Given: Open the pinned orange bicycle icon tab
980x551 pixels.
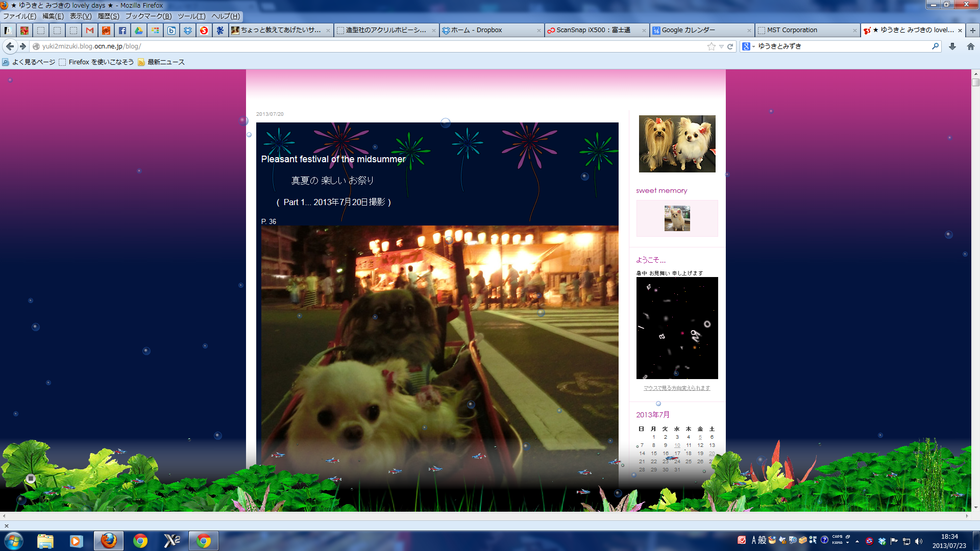Looking at the screenshot, I should (106, 31).
